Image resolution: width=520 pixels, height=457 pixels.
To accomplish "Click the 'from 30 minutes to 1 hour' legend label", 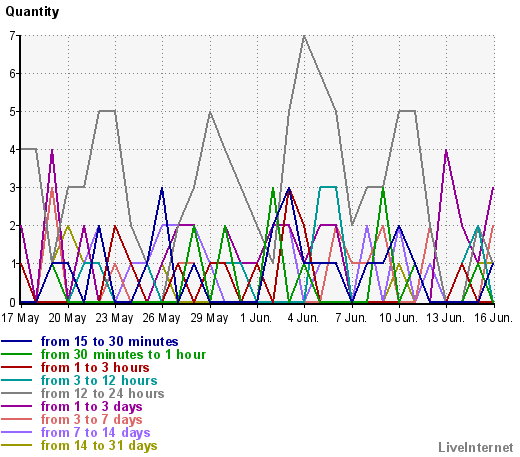I will [123, 354].
